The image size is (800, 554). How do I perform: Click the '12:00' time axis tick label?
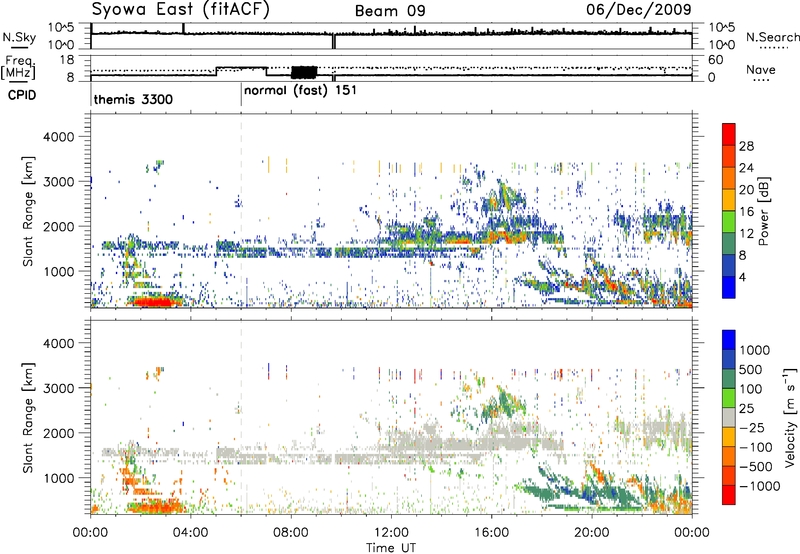[x=391, y=533]
